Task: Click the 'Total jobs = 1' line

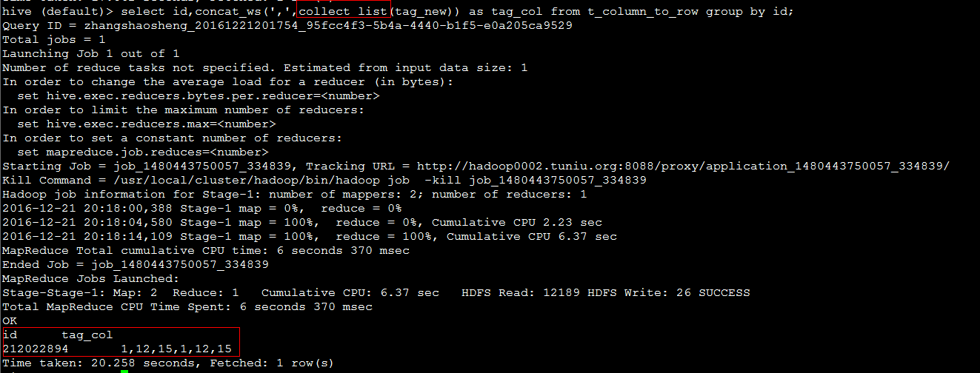Action: 54,40
